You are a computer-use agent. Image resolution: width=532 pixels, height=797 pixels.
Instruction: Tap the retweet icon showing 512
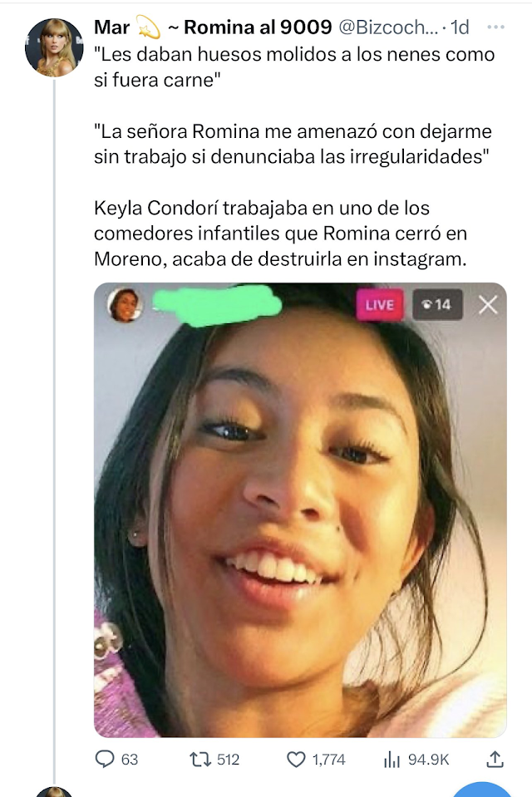point(199,760)
